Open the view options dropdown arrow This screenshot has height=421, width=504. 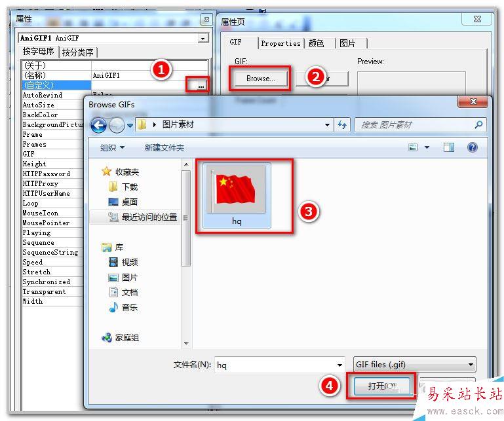pyautogui.click(x=427, y=147)
